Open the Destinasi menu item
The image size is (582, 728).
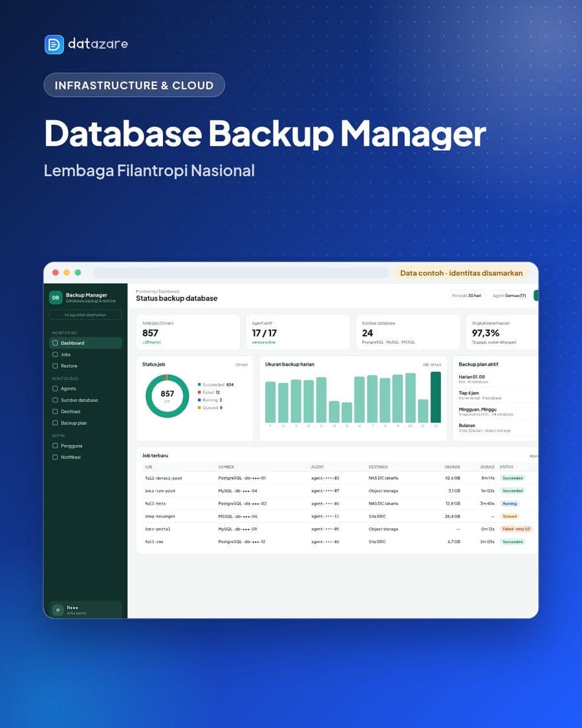pos(85,412)
